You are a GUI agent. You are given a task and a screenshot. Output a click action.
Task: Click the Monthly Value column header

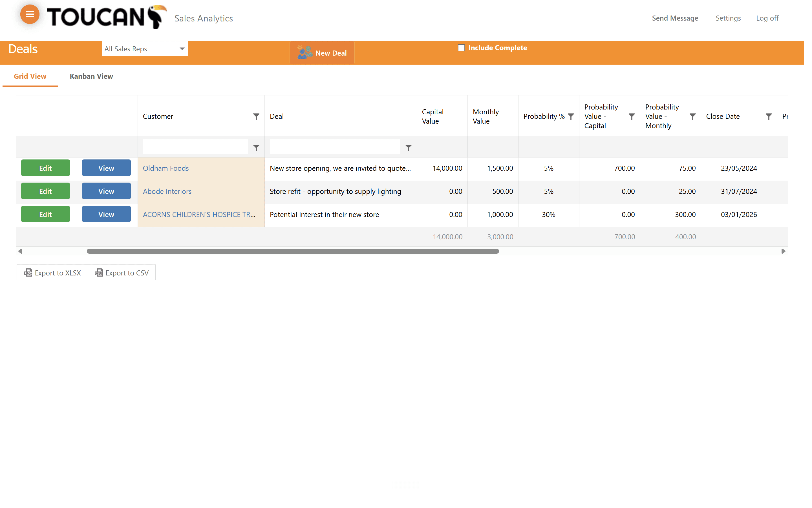click(x=493, y=116)
